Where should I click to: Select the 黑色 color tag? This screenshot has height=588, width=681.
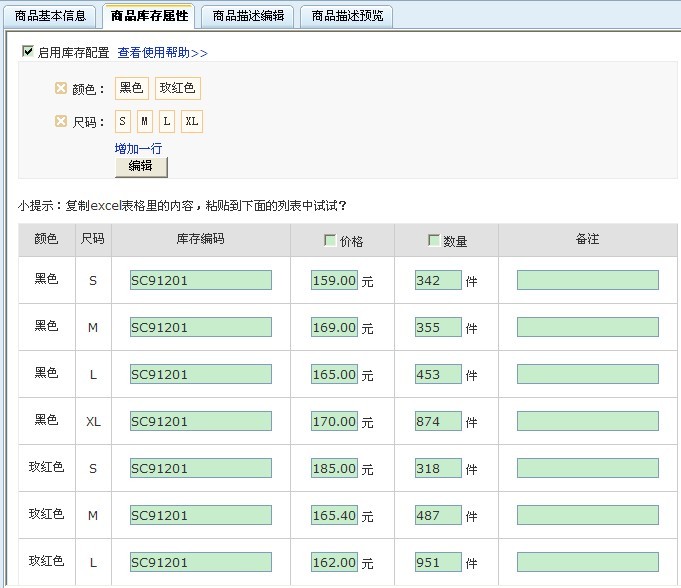click(x=131, y=89)
